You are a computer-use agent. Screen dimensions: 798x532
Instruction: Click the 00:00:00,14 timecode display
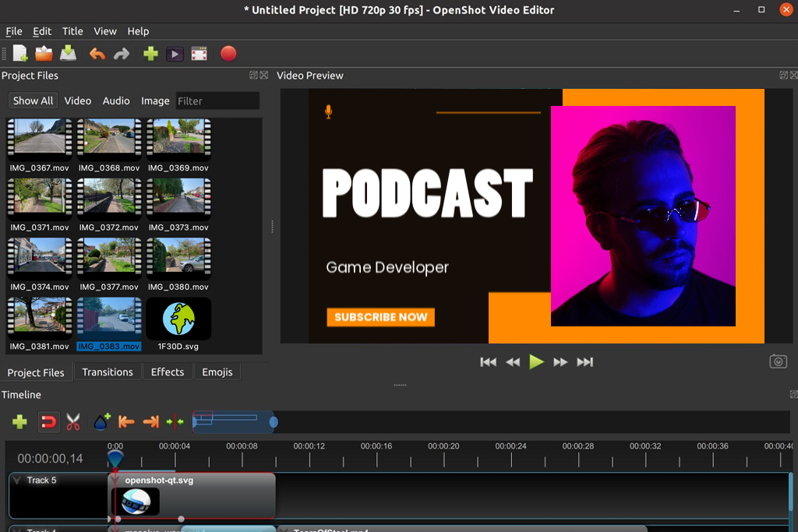click(x=50, y=459)
